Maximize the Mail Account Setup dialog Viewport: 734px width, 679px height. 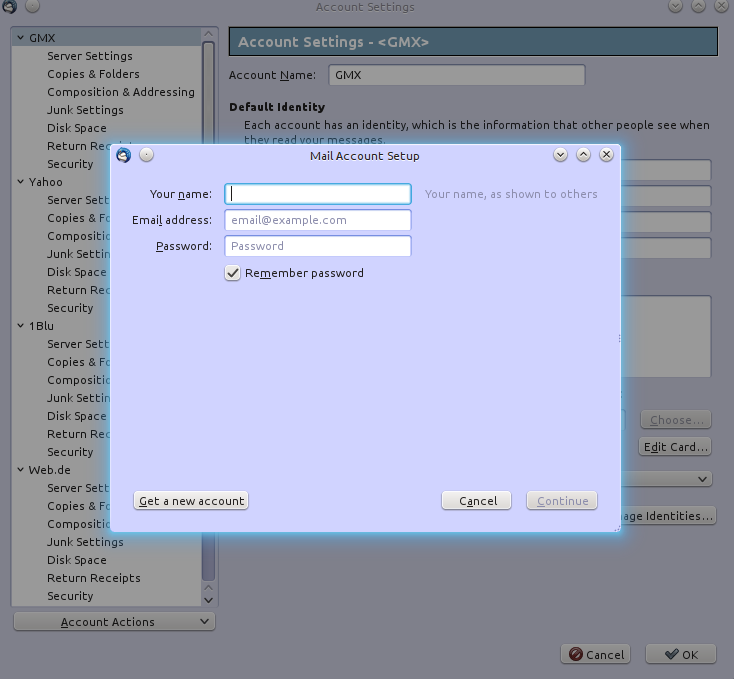tap(583, 155)
